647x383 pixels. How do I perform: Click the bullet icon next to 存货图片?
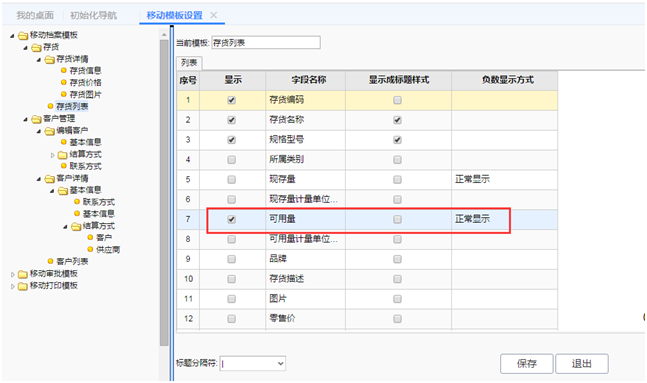pos(64,95)
